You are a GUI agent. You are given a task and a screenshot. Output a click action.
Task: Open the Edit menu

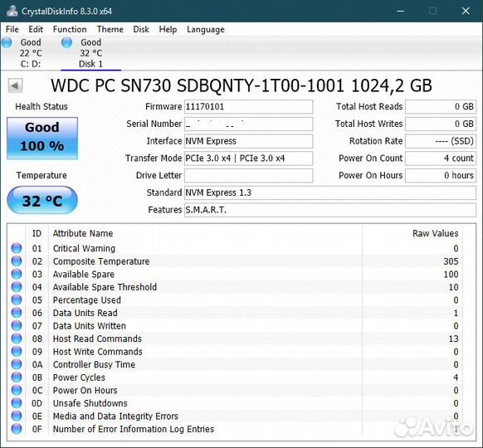[36, 29]
